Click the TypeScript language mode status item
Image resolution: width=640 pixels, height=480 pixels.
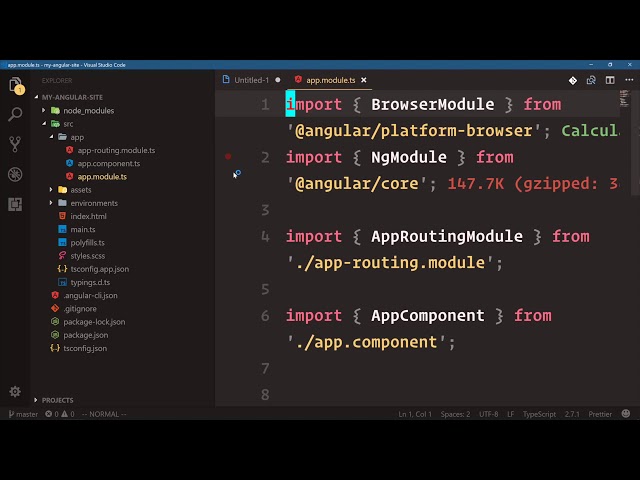[x=539, y=414]
